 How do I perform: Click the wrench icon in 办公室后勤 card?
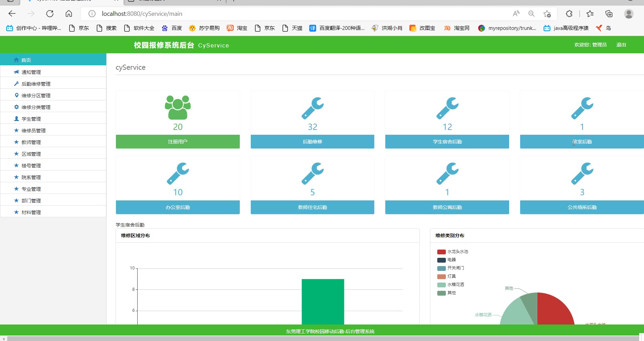tap(178, 173)
